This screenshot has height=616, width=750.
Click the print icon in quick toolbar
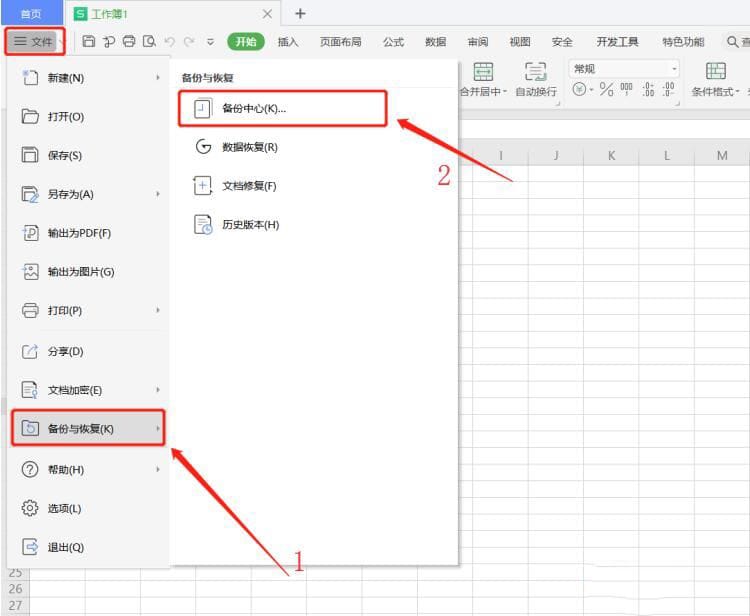coord(129,42)
